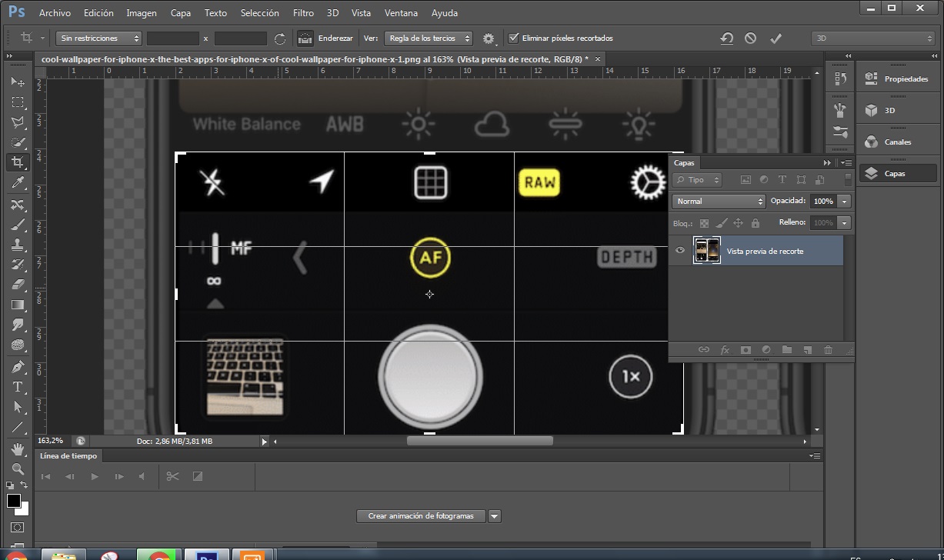This screenshot has height=560, width=944.
Task: Toggle lock all padlock icon
Action: tap(755, 223)
